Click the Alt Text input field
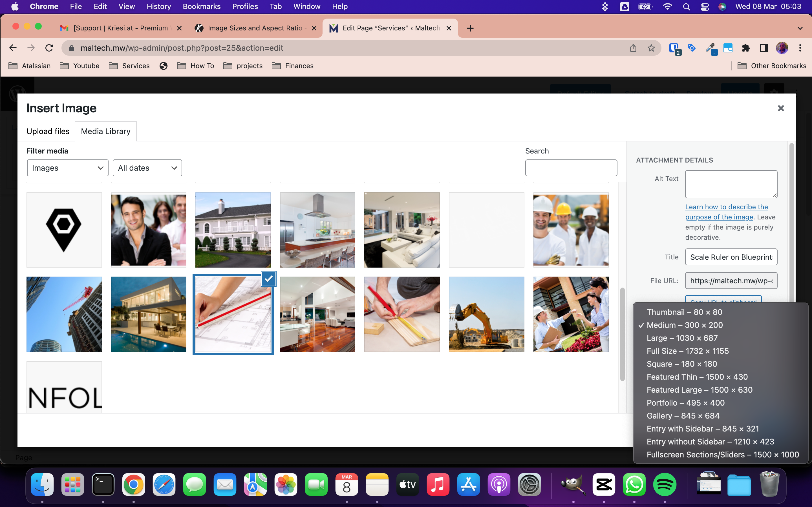812x507 pixels. point(731,183)
